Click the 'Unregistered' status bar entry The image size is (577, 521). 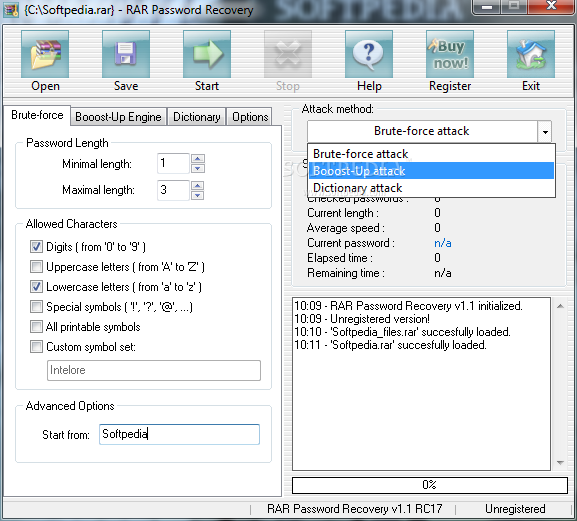(x=515, y=509)
